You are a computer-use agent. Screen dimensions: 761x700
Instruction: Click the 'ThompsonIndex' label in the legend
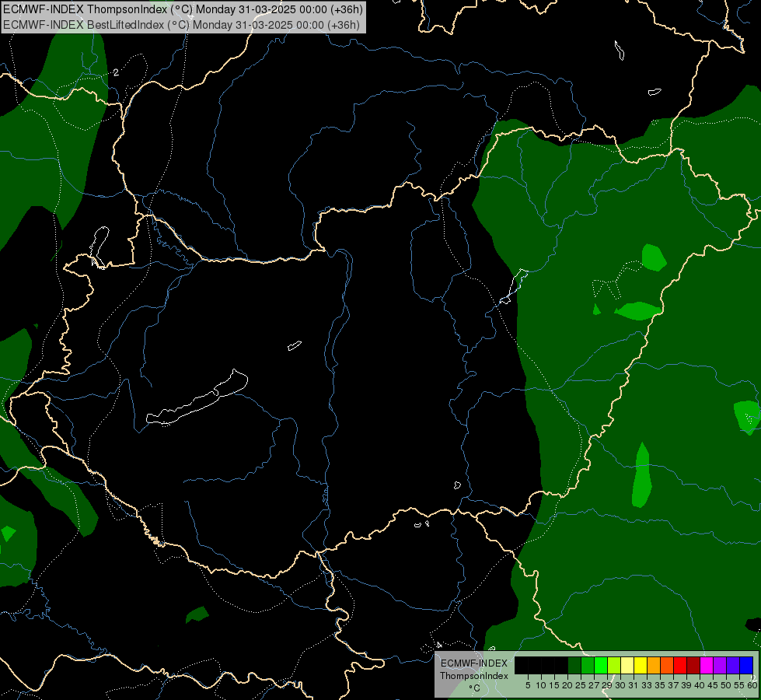pyautogui.click(x=474, y=676)
